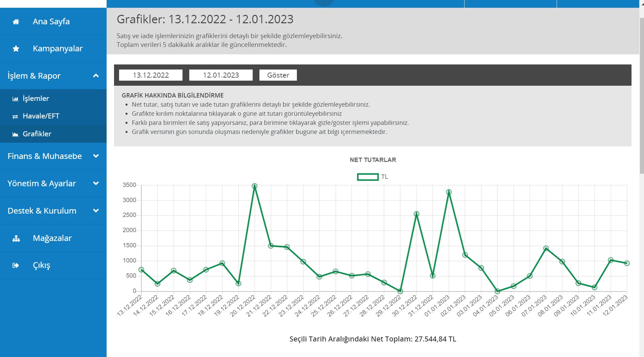Click the end date field 12.01.2023
This screenshot has width=644, height=357.
[x=221, y=75]
